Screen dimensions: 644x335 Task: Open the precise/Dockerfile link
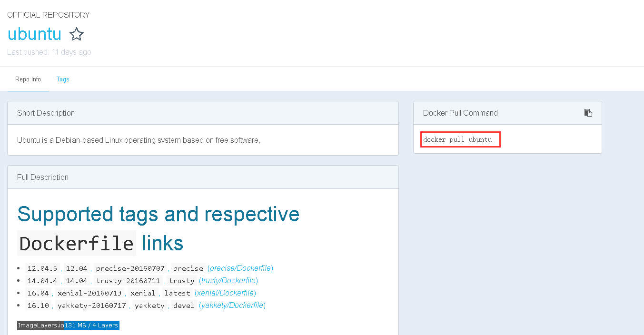pos(240,268)
